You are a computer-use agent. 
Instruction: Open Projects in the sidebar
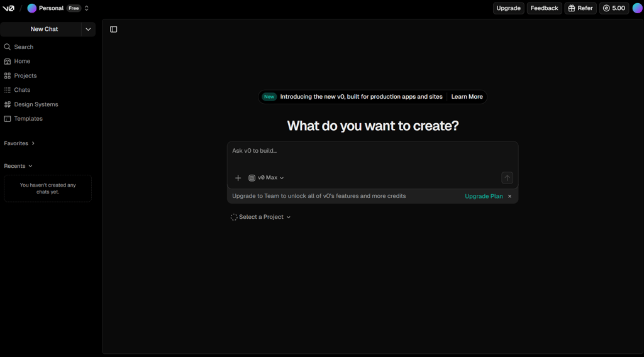tap(21, 75)
